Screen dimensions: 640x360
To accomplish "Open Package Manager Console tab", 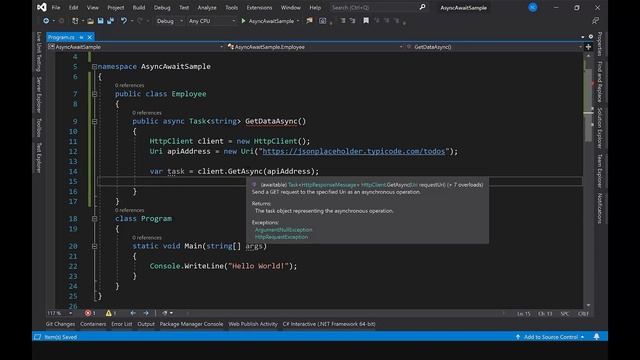I will point(191,324).
